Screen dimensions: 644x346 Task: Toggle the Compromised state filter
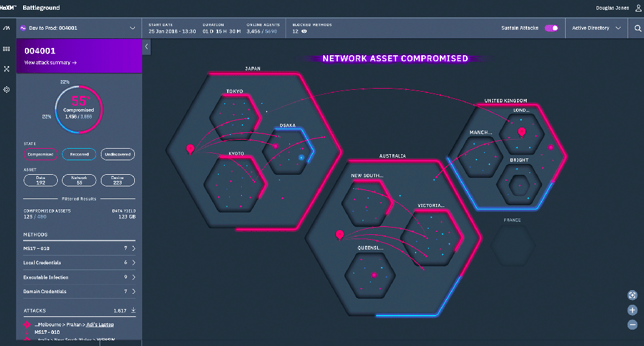[x=41, y=154]
